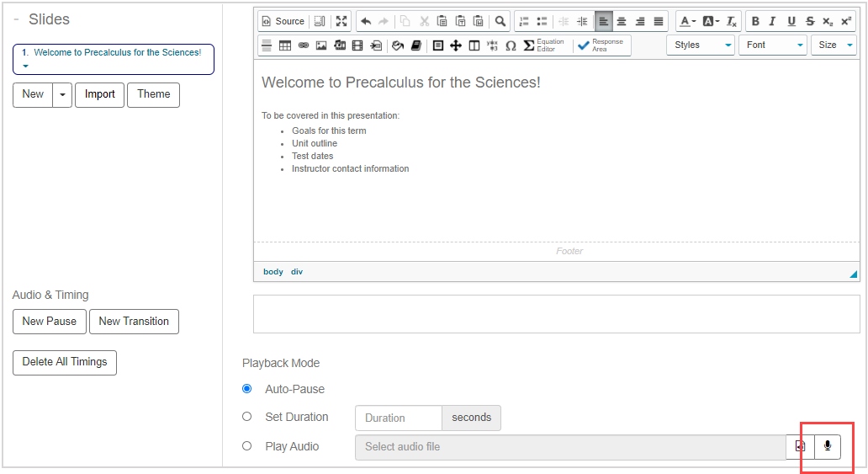Select the Auto-Pause playback mode
This screenshot has height=474, width=868.
coord(247,389)
